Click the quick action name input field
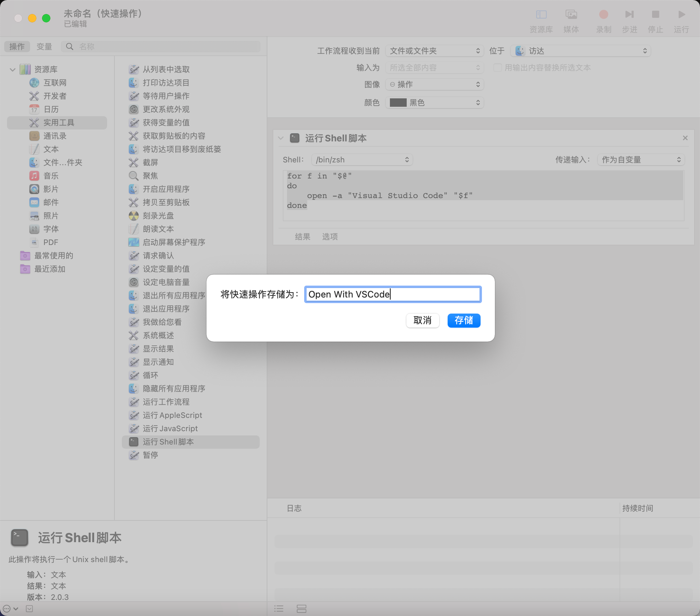 coord(393,294)
